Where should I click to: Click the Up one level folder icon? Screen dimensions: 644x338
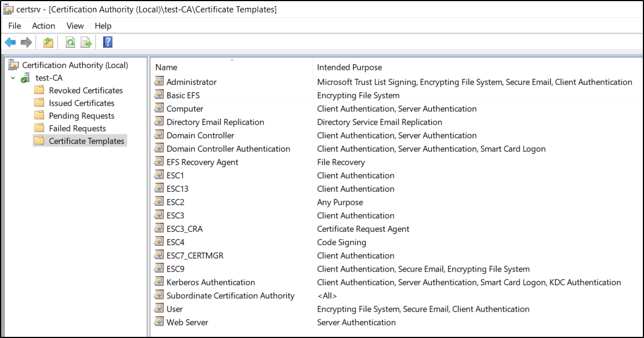(48, 42)
